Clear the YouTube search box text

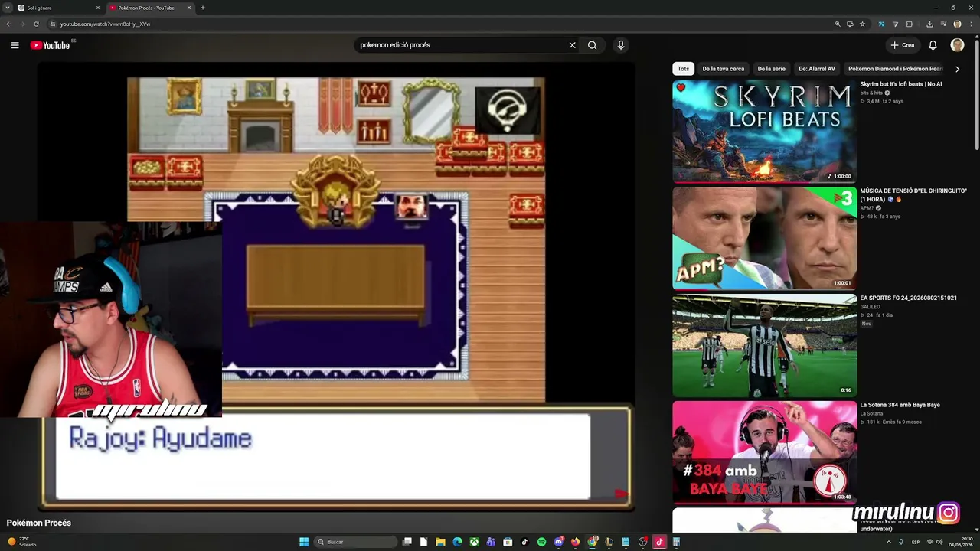point(572,45)
